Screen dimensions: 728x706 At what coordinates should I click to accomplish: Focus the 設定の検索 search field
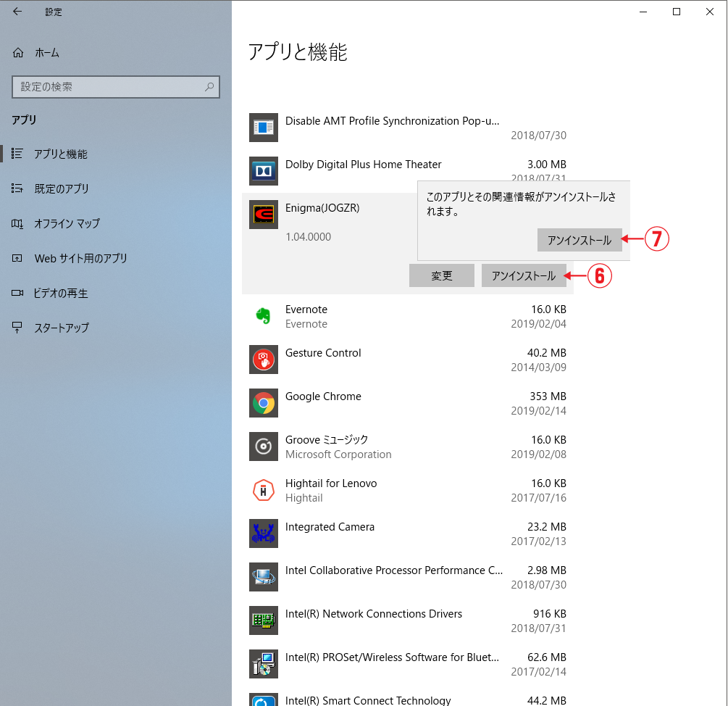click(116, 87)
